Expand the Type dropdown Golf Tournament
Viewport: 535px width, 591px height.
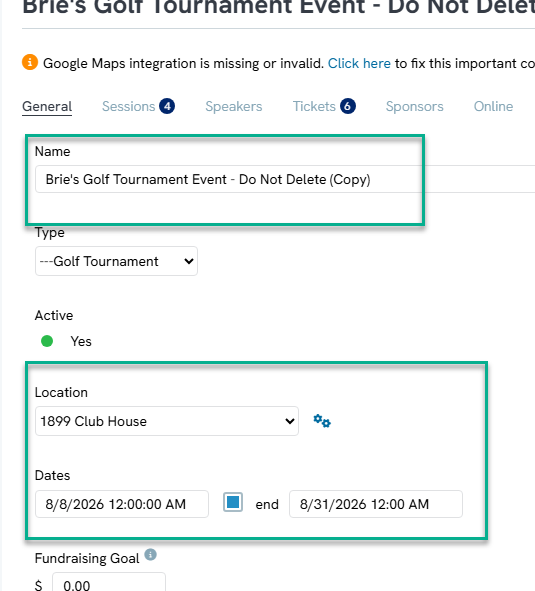click(117, 261)
